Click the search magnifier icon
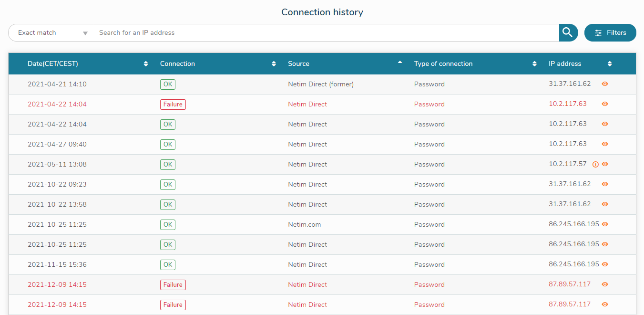The height and width of the screenshot is (315, 644). (568, 32)
